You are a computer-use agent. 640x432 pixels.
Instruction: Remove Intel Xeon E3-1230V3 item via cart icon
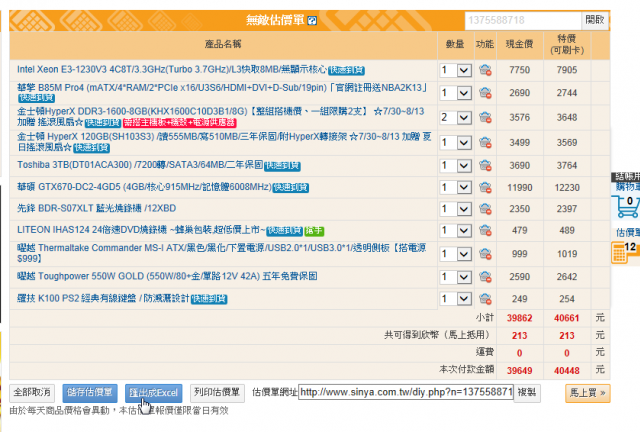[485, 70]
